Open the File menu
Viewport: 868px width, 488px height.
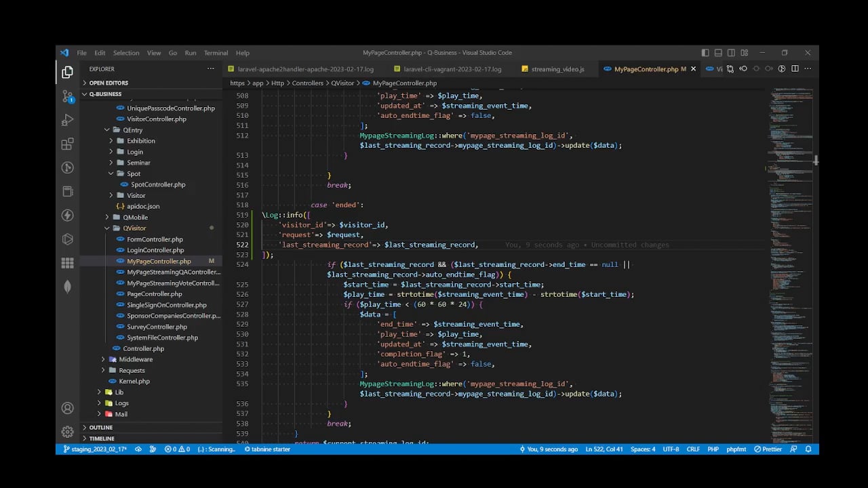coord(81,53)
